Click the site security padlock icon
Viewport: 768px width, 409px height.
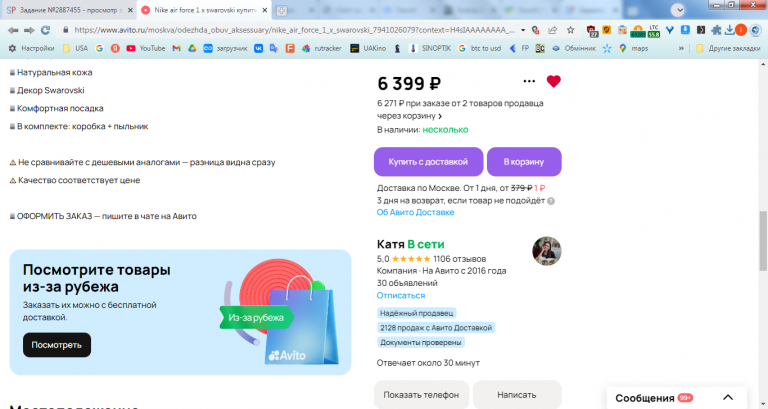[65, 30]
